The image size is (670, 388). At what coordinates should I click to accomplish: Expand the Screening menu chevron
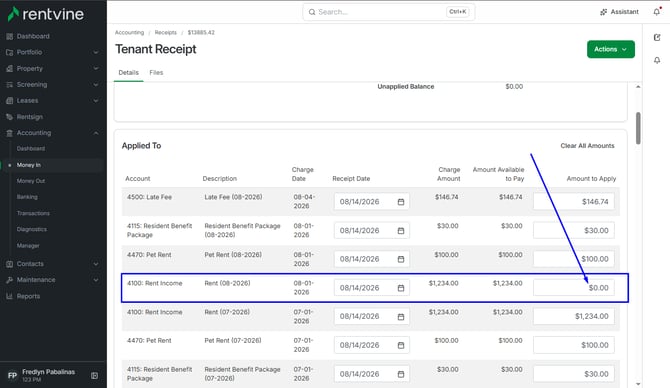96,85
